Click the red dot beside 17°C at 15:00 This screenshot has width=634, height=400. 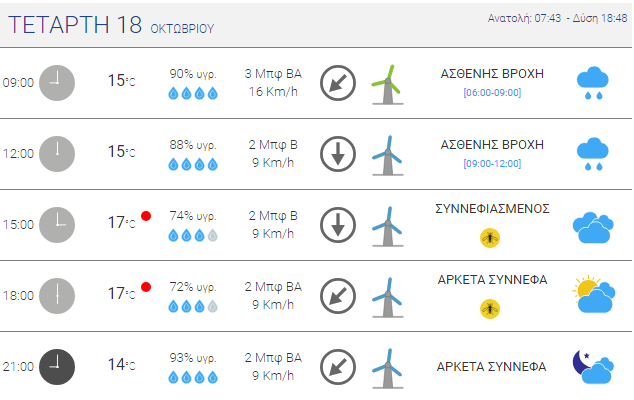146,216
